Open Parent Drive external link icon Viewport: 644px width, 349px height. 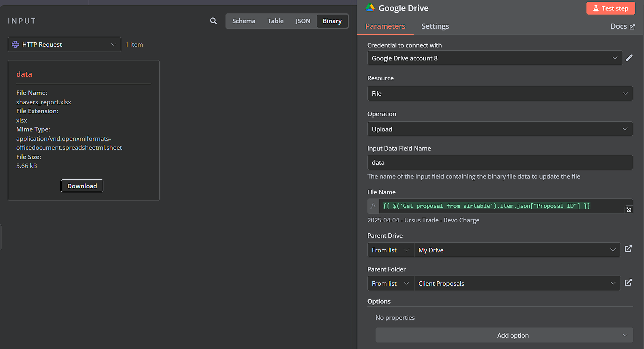pyautogui.click(x=628, y=249)
